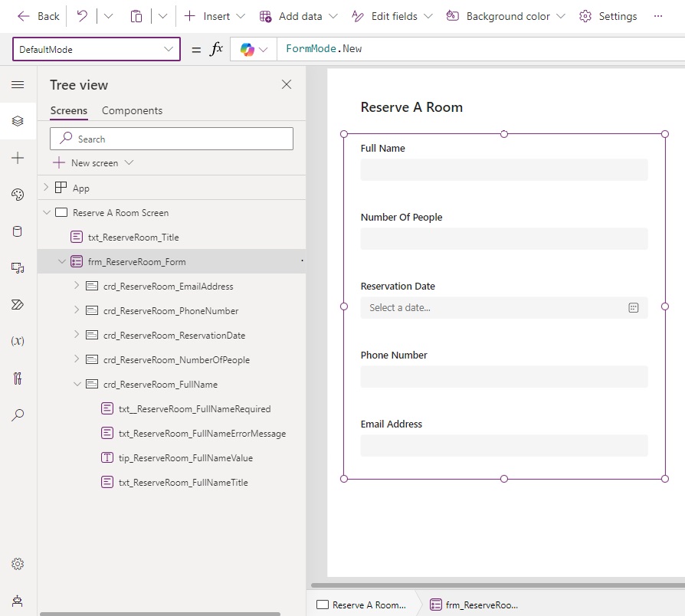Collapse frm_ReserveRoom_Form in the tree
685x616 pixels.
61,261
